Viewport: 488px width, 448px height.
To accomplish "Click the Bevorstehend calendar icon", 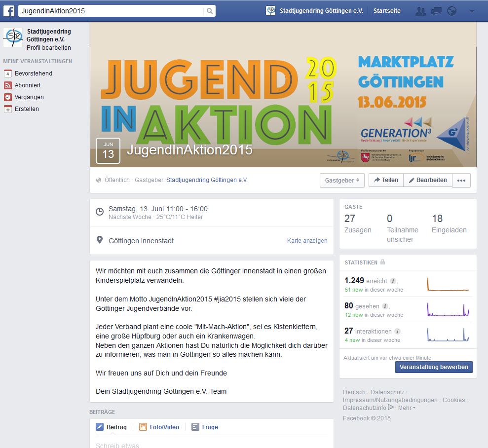I will pyautogui.click(x=8, y=74).
